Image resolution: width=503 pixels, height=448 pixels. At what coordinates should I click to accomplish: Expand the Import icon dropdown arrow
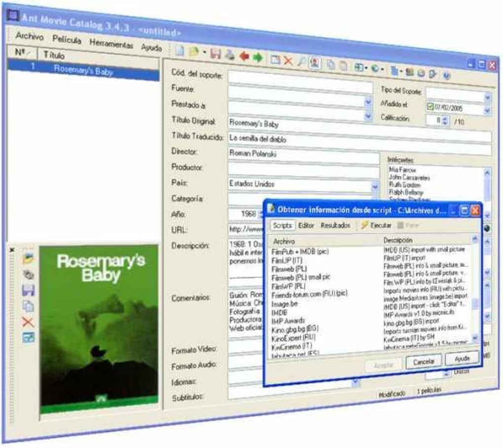pyautogui.click(x=366, y=68)
